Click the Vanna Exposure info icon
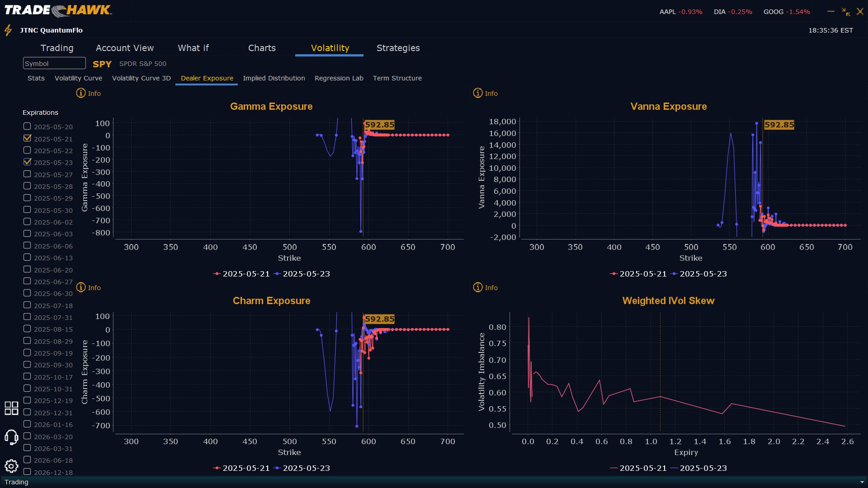 pyautogui.click(x=478, y=93)
